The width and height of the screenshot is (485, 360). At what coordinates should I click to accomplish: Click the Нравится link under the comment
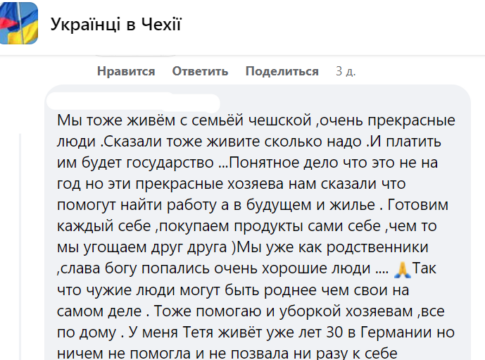[126, 71]
